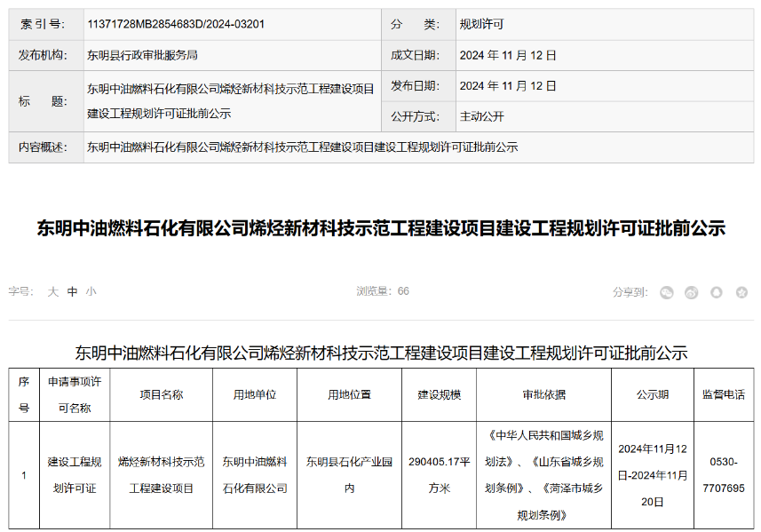
Task: Select index number 11371728MB2854683D/2024-03201
Action: click(x=176, y=24)
